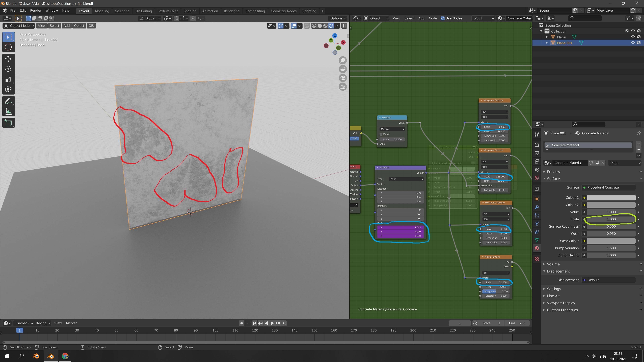Screen dimensions: 644x362
Task: Open the Options dropdown in viewport
Action: [338, 18]
